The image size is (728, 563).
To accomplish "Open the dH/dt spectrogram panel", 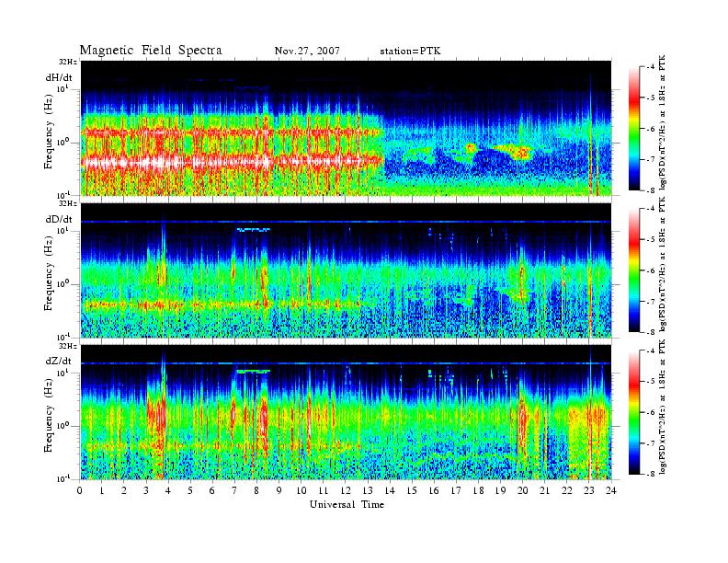I will click(347, 128).
